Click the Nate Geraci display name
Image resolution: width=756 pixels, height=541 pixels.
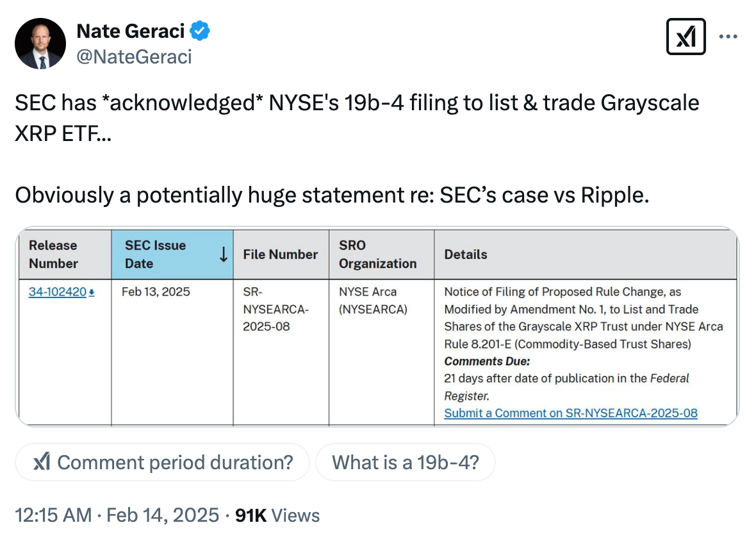coord(131,30)
